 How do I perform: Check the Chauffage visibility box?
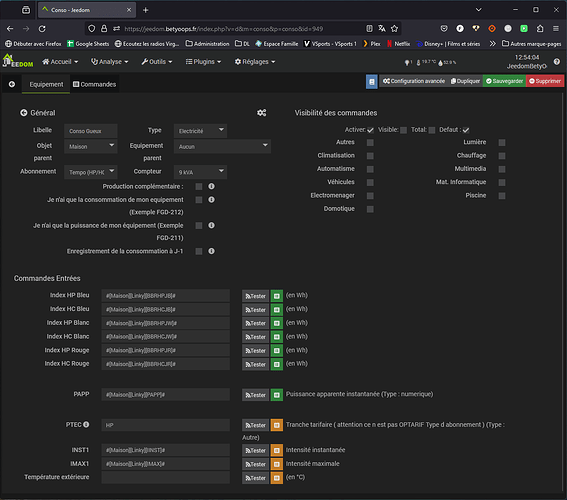pyautogui.click(x=502, y=156)
